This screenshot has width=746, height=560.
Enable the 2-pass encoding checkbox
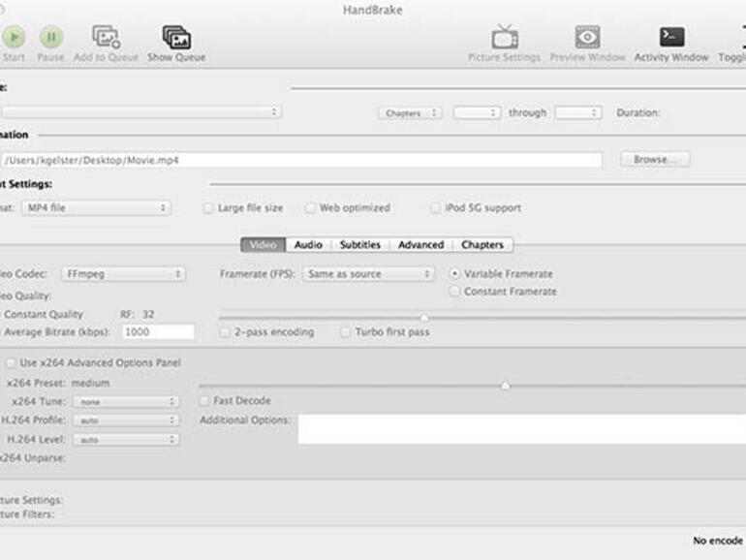[x=225, y=332]
